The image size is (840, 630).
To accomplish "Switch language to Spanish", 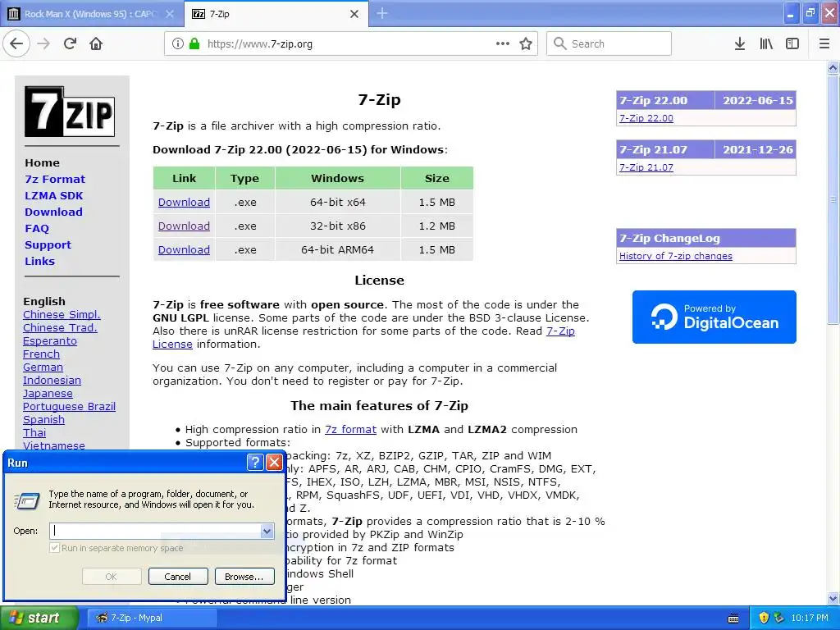I will coord(43,419).
